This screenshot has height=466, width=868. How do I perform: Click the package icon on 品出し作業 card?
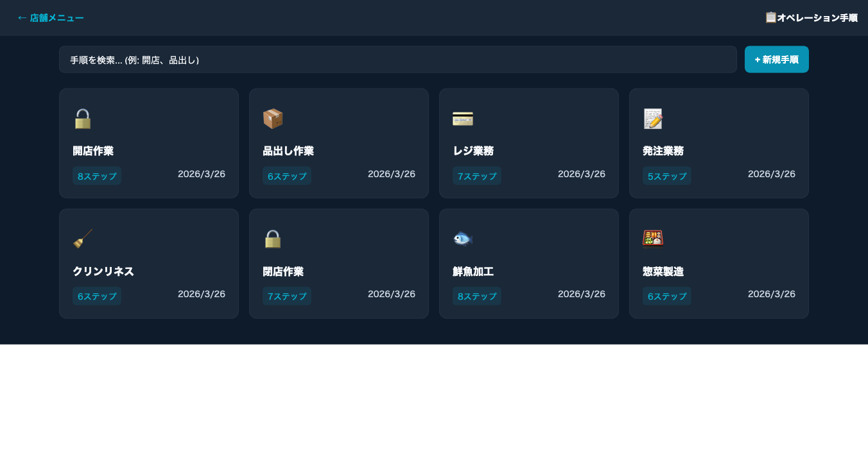(273, 119)
